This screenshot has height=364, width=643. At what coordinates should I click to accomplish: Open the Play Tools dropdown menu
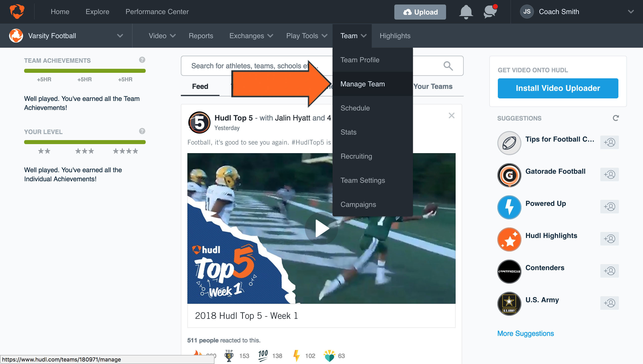pyautogui.click(x=307, y=36)
